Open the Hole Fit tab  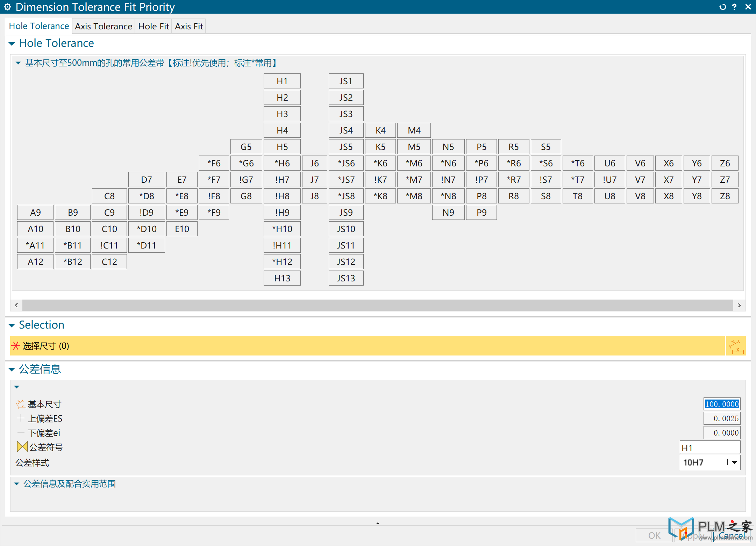154,26
